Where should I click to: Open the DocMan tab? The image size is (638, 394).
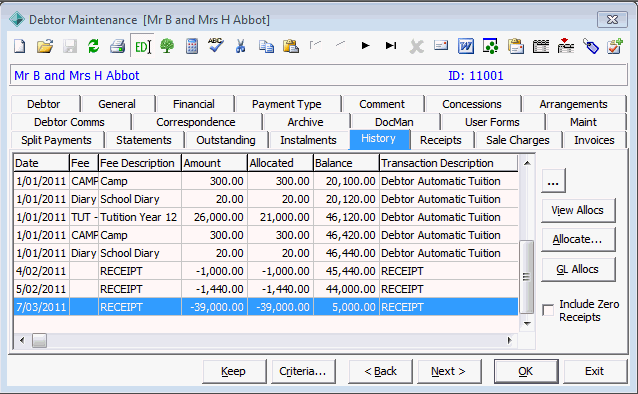394,122
